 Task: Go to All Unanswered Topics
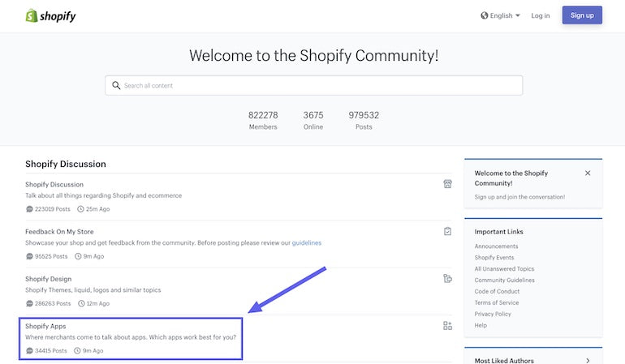pyautogui.click(x=504, y=269)
